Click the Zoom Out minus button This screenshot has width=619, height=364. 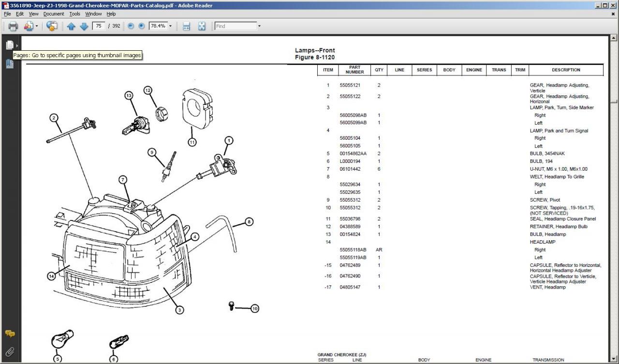pyautogui.click(x=131, y=26)
